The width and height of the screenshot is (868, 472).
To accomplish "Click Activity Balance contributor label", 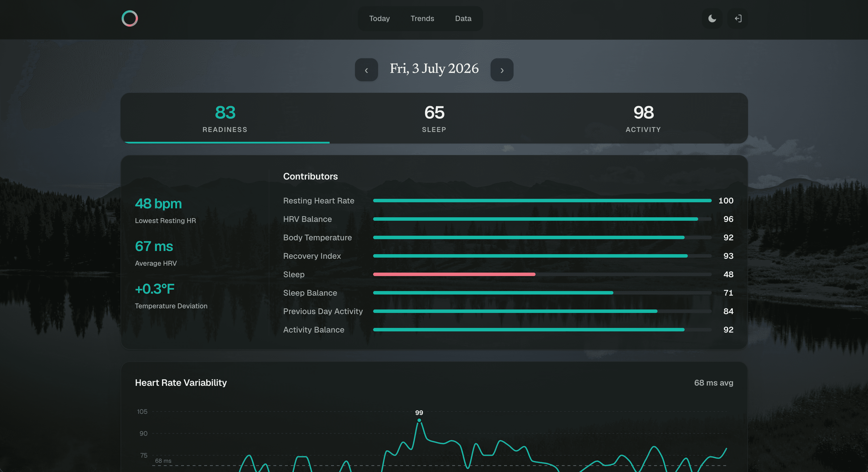I will pos(314,330).
